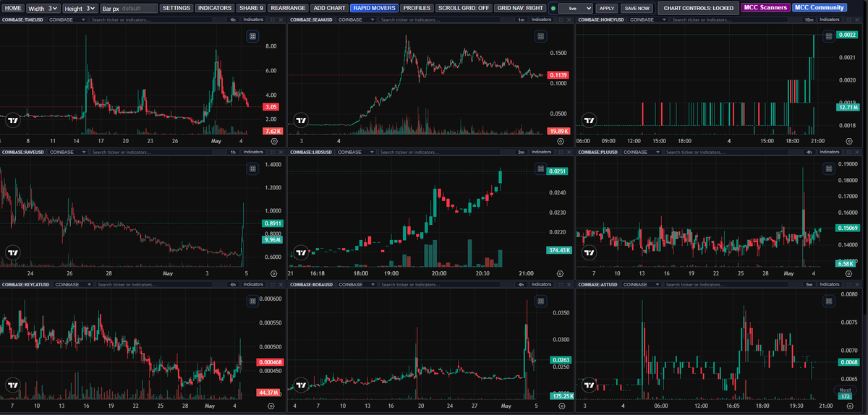Click the ADD CHART button

tap(329, 8)
